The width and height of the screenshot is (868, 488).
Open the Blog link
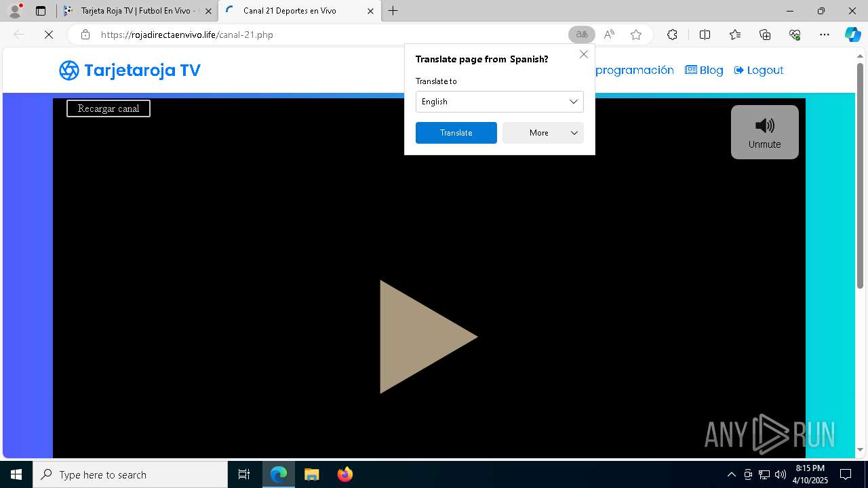pos(704,70)
